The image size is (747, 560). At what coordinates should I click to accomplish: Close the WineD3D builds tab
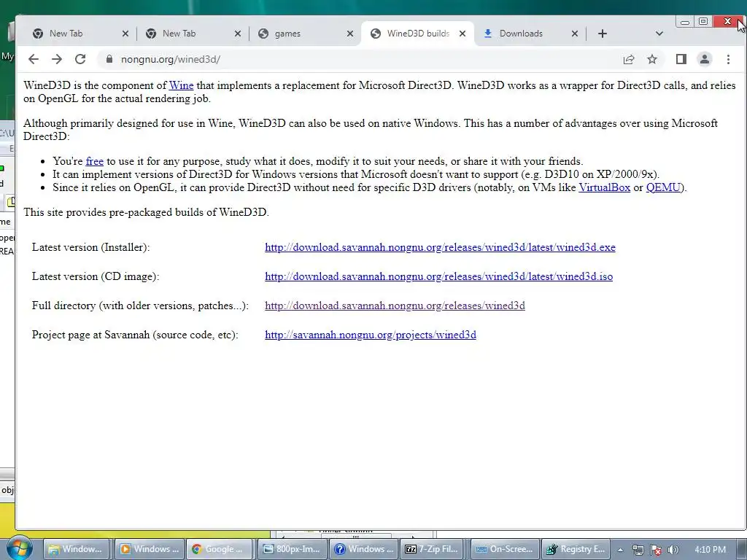(x=462, y=34)
